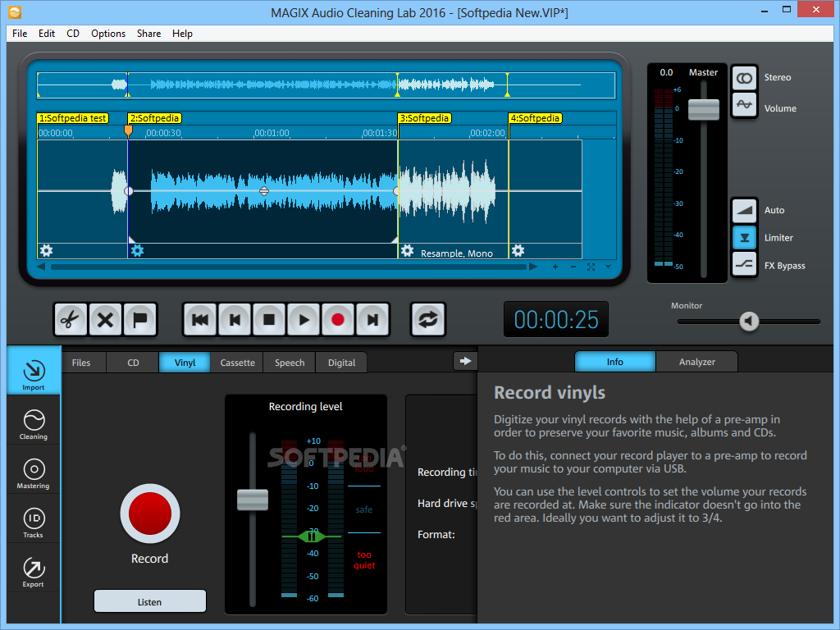Viewport: 840px width, 630px height.
Task: Click the orange playhead position marker
Action: click(x=128, y=130)
